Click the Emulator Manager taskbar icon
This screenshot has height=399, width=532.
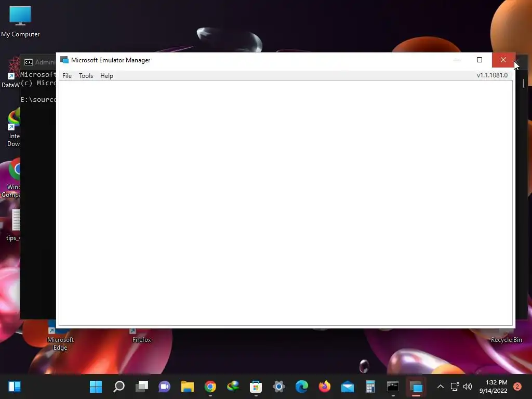coord(416,387)
